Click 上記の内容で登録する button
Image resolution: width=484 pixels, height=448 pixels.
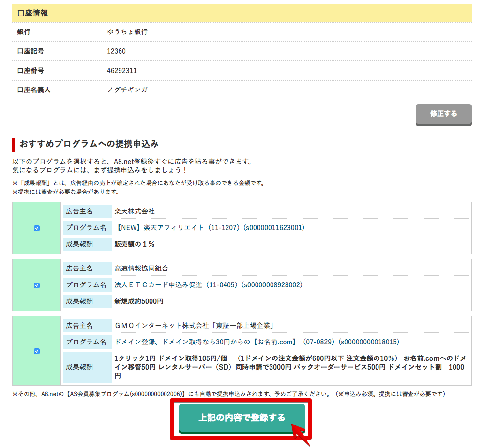tap(242, 418)
